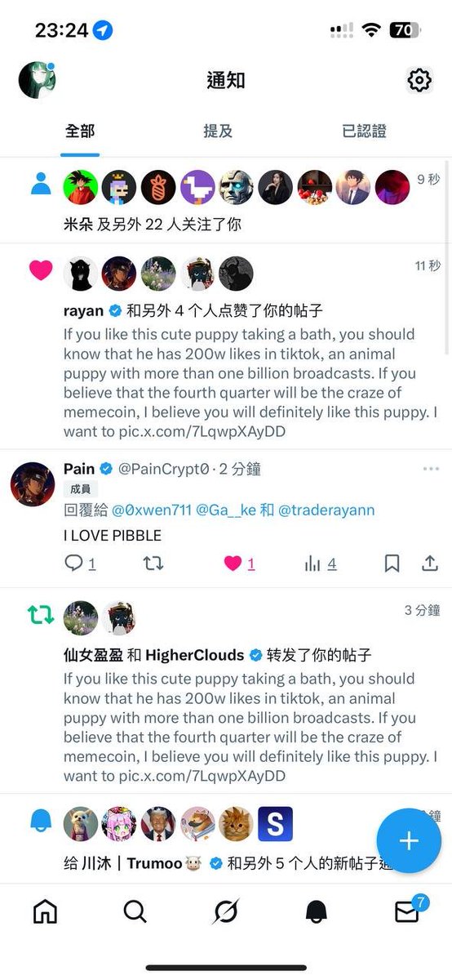This screenshot has width=452, height=980.
Task: Toggle bookmark on Pain's post
Action: click(392, 563)
